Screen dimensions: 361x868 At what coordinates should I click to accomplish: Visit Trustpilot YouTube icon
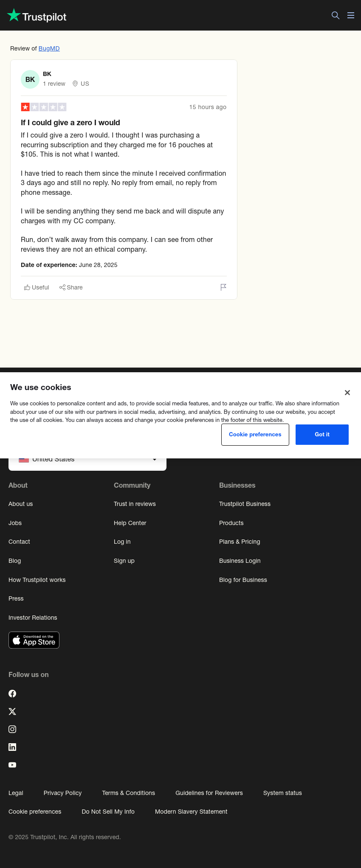pos(12,765)
